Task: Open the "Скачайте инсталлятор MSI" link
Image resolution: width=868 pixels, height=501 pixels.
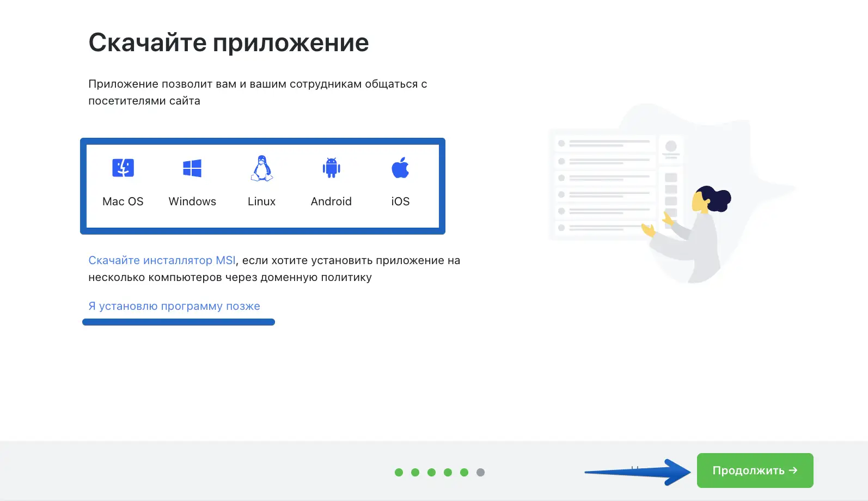Action: pos(162,260)
